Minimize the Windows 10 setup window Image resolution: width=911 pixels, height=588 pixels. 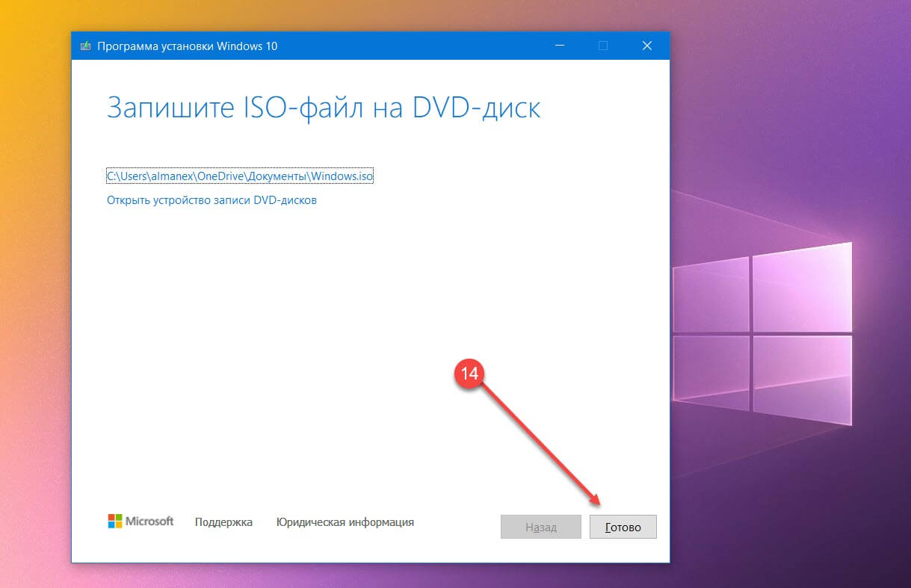pos(560,46)
